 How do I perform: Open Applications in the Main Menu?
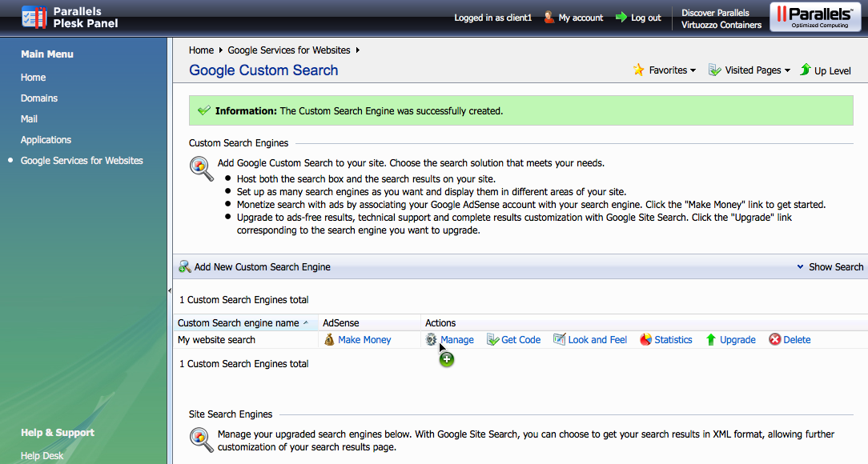click(x=46, y=140)
